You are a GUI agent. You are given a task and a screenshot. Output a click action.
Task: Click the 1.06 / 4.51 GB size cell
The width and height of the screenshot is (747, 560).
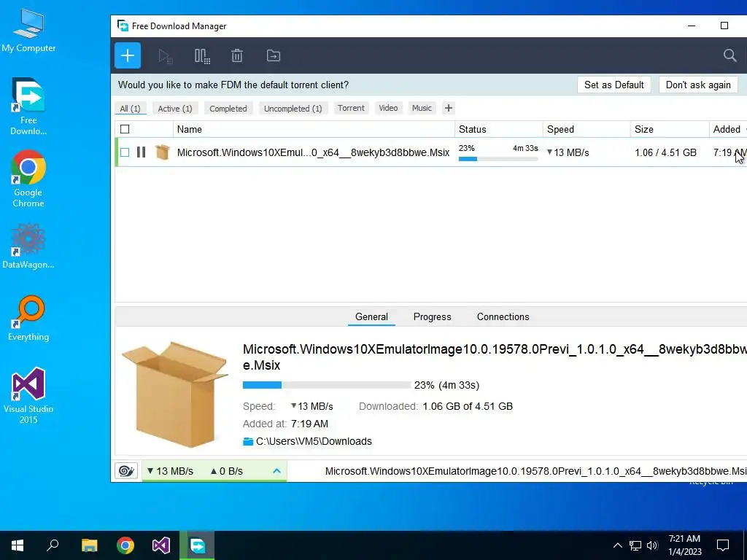tap(665, 152)
